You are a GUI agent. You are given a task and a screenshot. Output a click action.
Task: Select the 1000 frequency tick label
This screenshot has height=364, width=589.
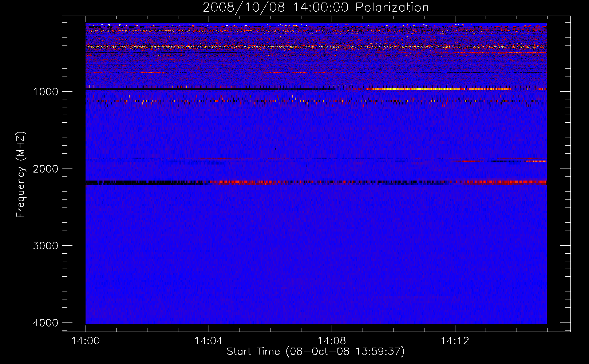46,91
